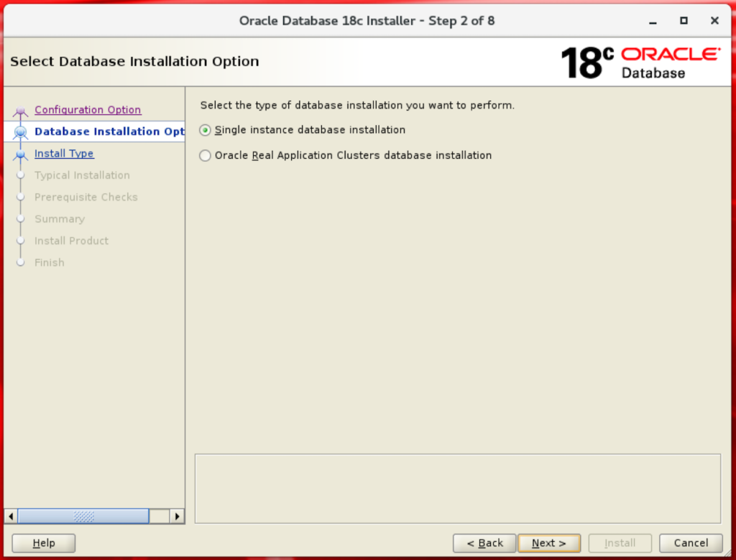The height and width of the screenshot is (560, 736).
Task: Go back with the Back button
Action: pos(484,543)
